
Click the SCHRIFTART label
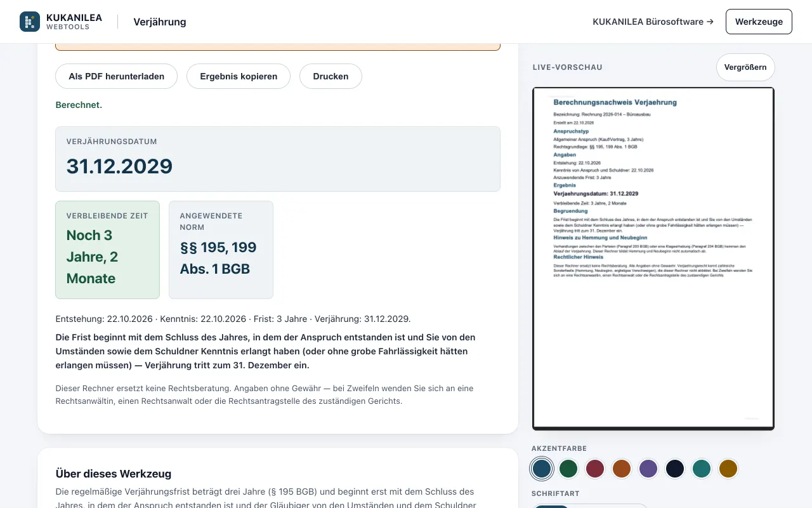556,493
